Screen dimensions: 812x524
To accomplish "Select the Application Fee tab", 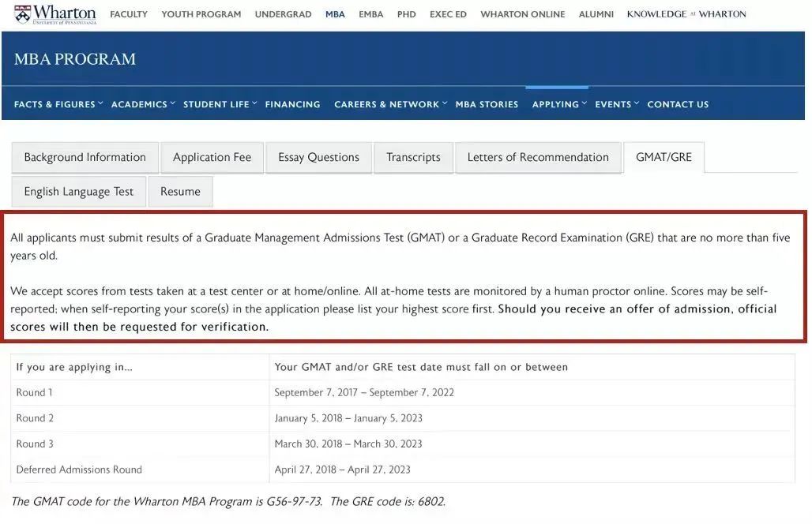I will [212, 157].
